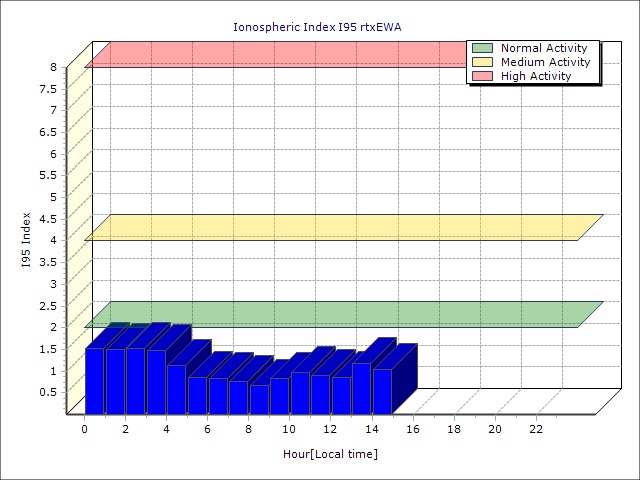
Task: Click the y-axis tick label 8
Action: pyautogui.click(x=54, y=67)
